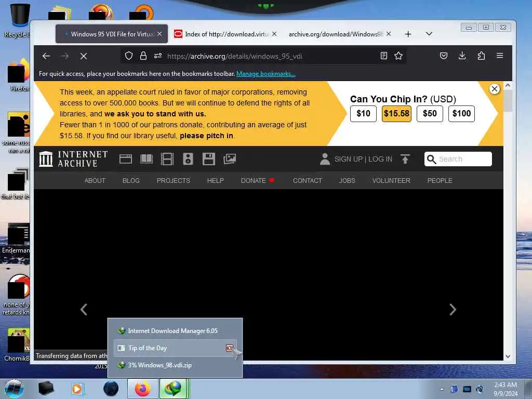Bookmark this page with the star icon
The image size is (532, 399).
click(398, 56)
